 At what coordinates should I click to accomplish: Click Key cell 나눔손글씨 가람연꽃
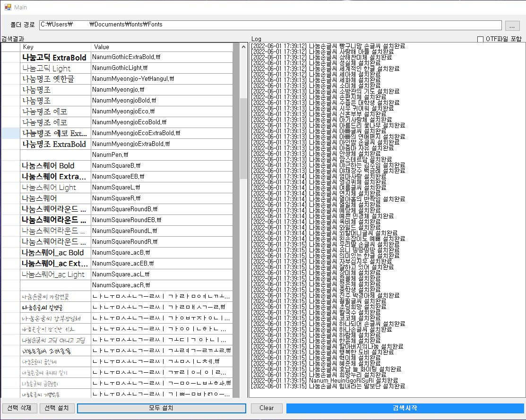(56, 297)
